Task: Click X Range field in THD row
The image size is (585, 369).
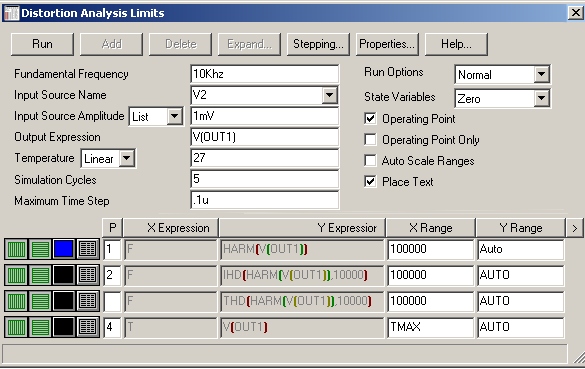Action: 431,301
